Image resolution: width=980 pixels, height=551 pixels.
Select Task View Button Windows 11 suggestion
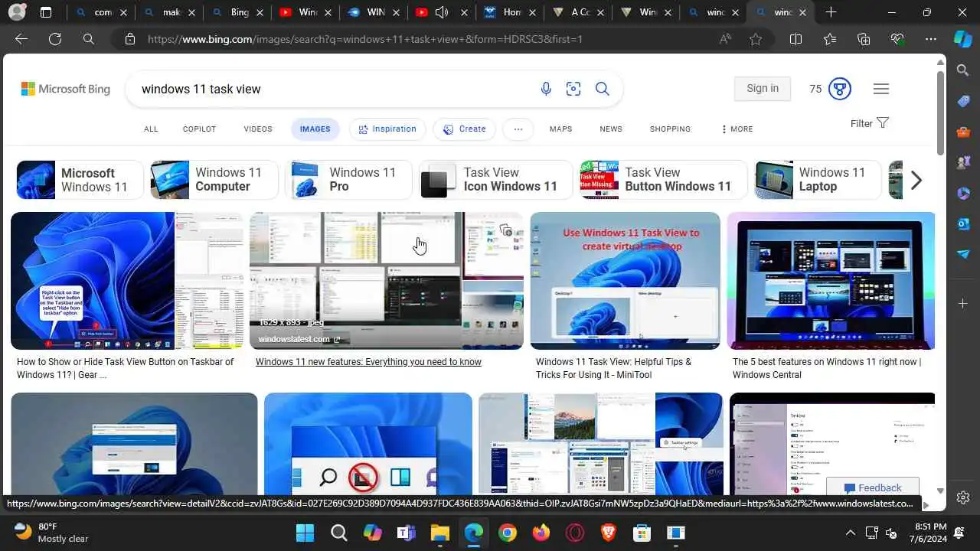[664, 180]
